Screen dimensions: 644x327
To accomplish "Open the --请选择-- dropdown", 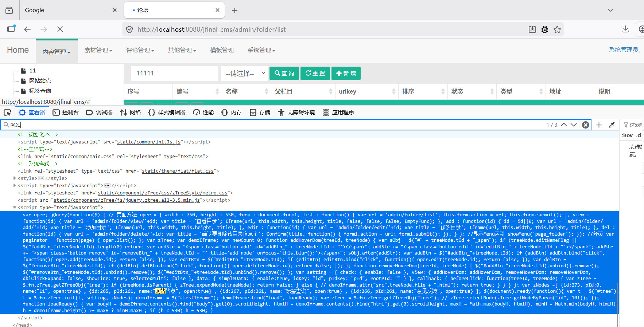I will click(x=244, y=73).
